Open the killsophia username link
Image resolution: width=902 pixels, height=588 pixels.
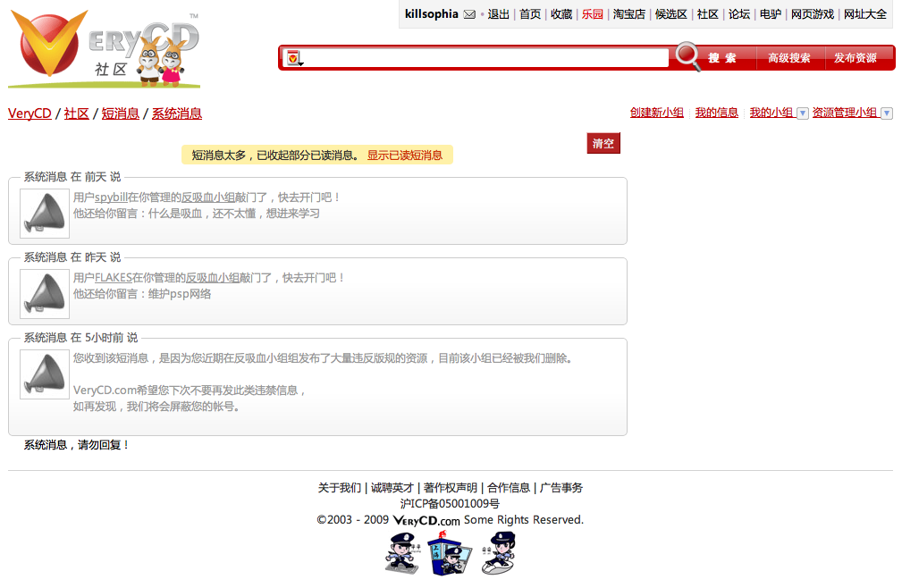point(432,13)
